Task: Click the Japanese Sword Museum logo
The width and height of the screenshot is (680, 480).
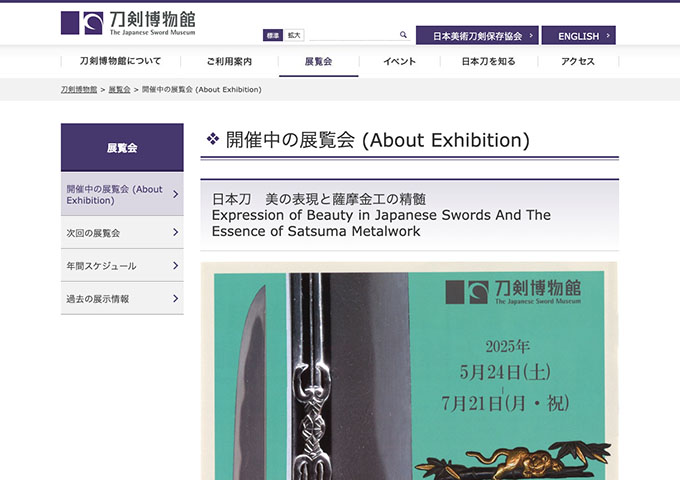Action: click(x=128, y=23)
